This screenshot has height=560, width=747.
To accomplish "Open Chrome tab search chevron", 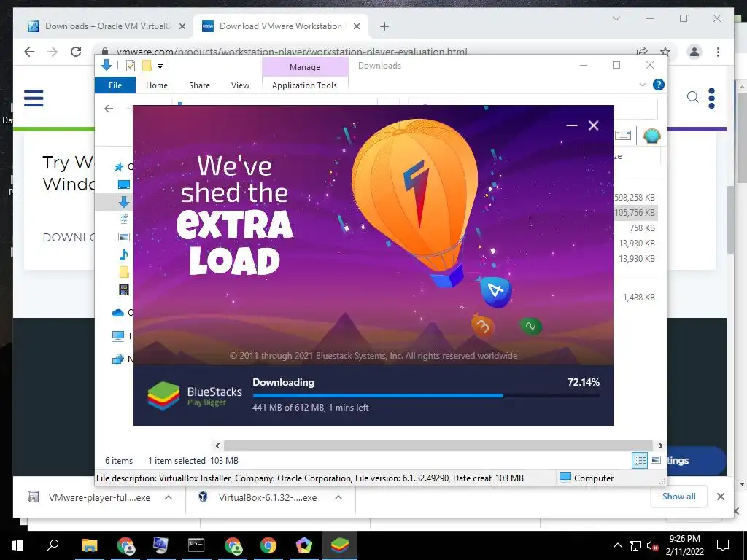I will coord(616,18).
